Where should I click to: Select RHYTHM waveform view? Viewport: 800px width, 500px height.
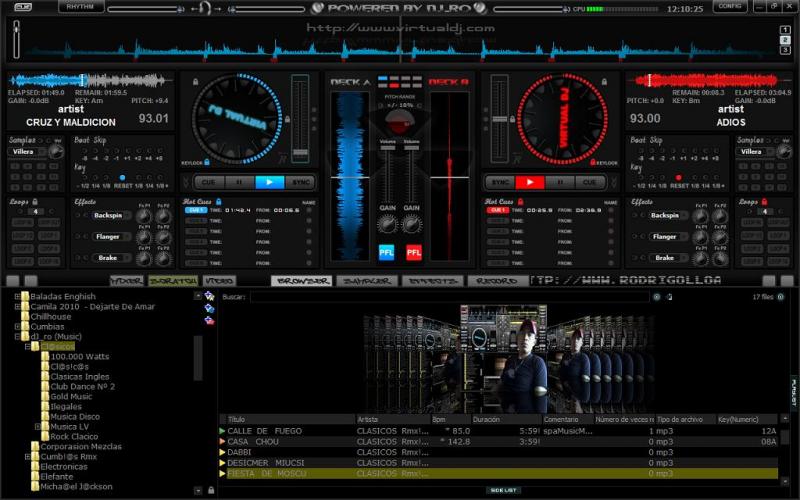pos(81,7)
